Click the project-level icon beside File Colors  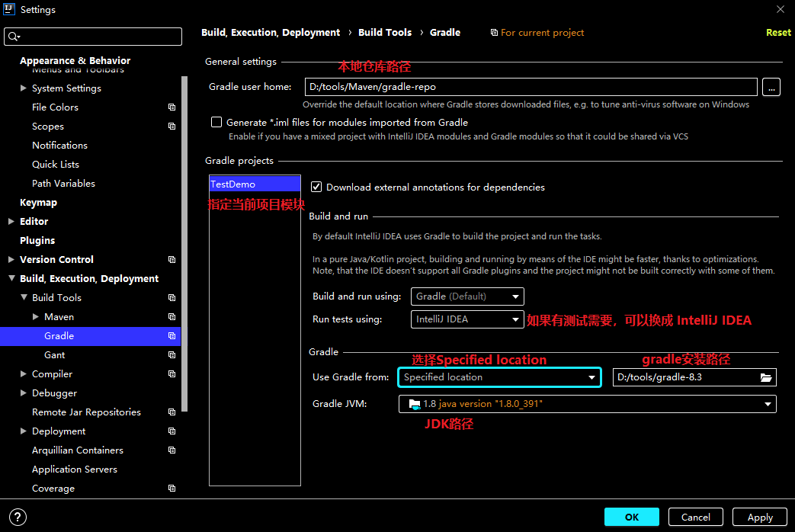(x=172, y=107)
